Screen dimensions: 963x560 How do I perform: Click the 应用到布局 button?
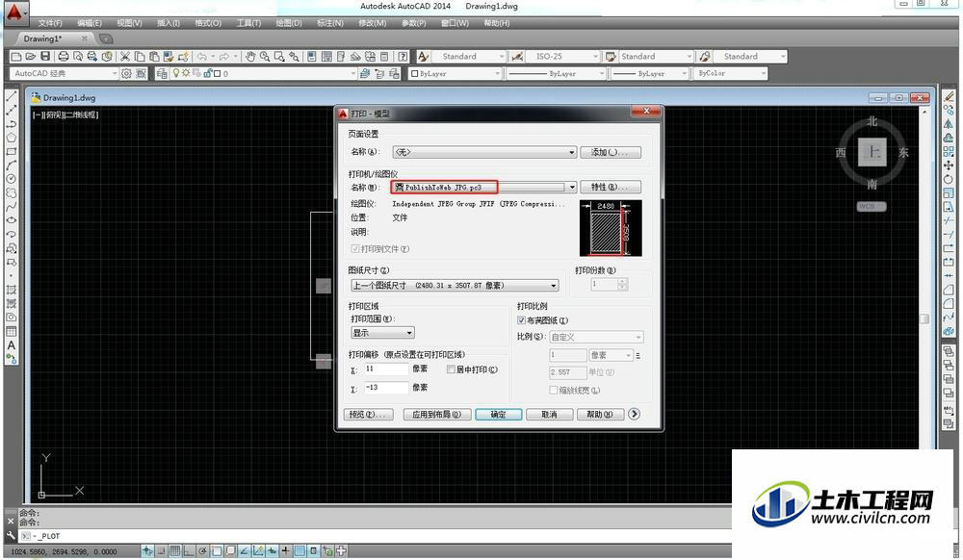[x=436, y=415]
